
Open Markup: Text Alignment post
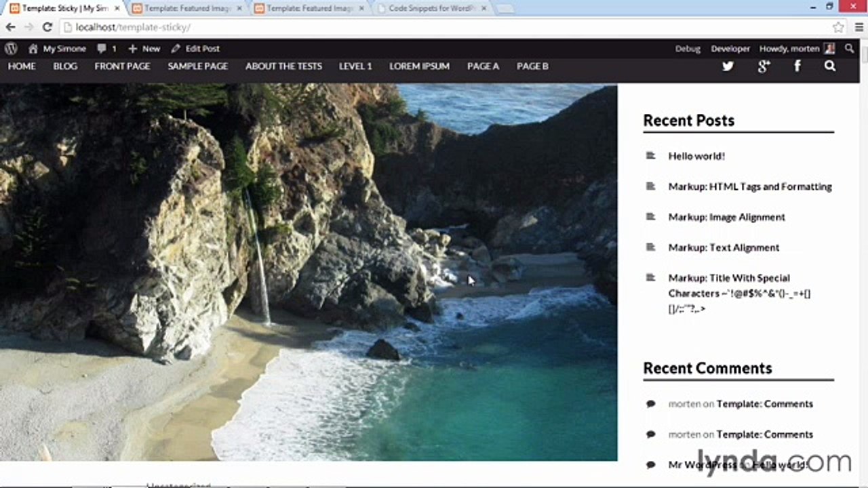[x=724, y=247]
